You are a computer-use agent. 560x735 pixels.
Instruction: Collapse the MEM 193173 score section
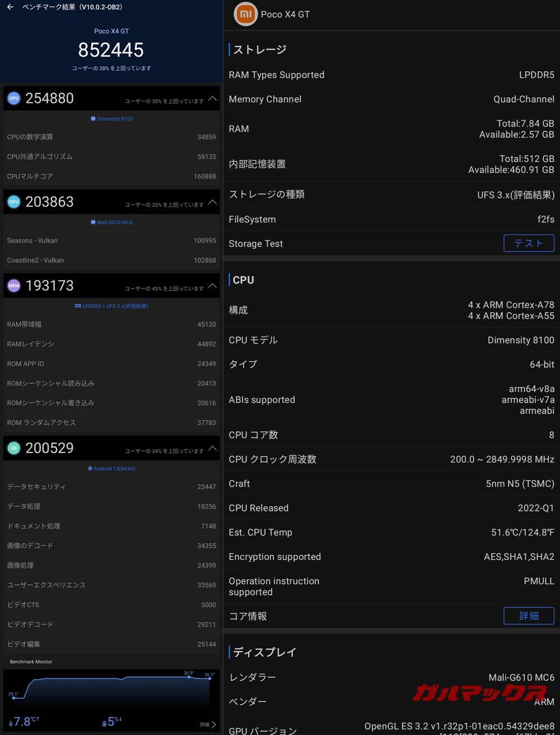pyautogui.click(x=212, y=286)
